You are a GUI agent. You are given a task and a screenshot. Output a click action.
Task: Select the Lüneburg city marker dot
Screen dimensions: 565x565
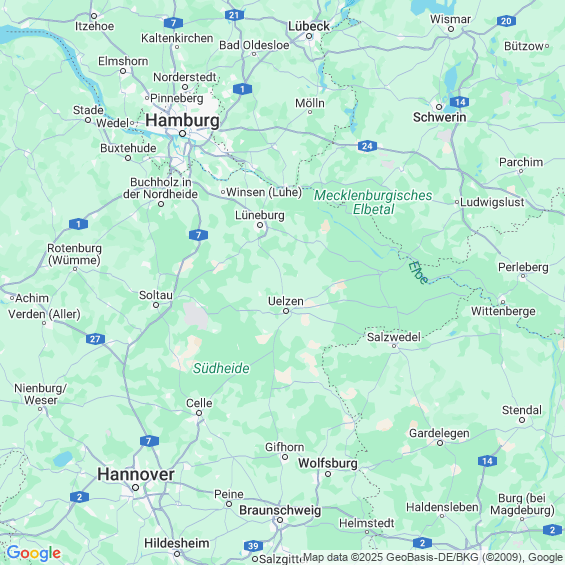pos(260,225)
